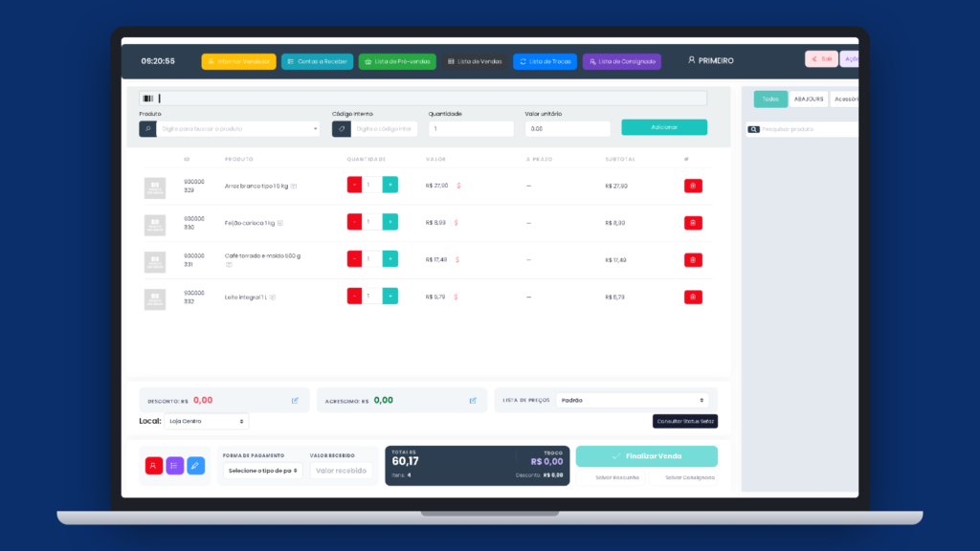
Task: Select the Todos category tab
Action: point(770,99)
